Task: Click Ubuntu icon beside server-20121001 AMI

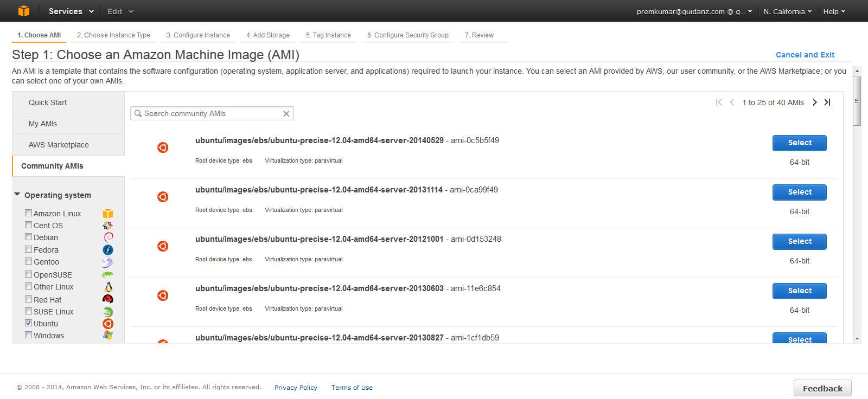Action: [163, 246]
